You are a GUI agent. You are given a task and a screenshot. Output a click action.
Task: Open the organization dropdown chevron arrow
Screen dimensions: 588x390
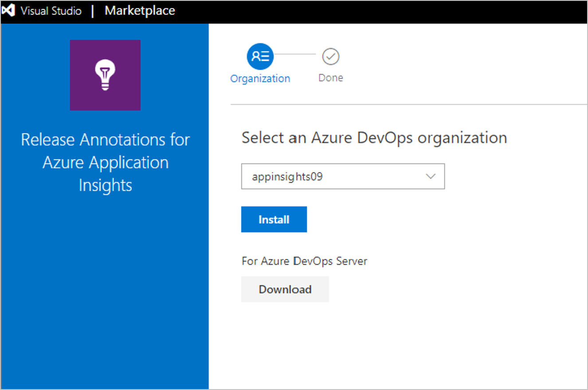(x=430, y=177)
